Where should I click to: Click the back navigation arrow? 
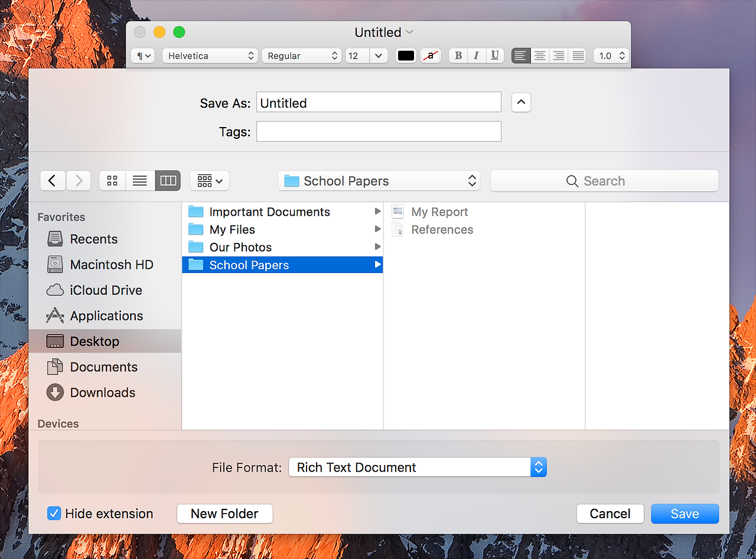[53, 181]
